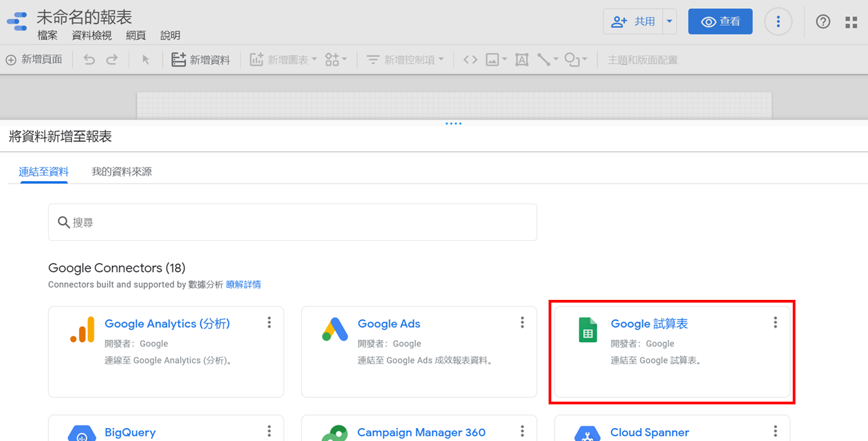The image size is (868, 441).
Task: Open Cloud Spanner card three-dot menu
Action: click(775, 432)
